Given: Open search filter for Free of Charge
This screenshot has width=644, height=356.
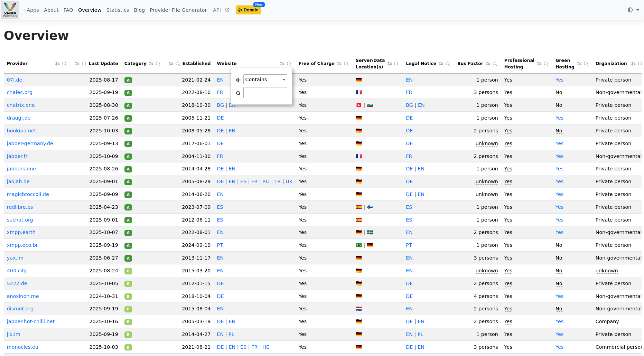Looking at the screenshot, I should point(346,64).
